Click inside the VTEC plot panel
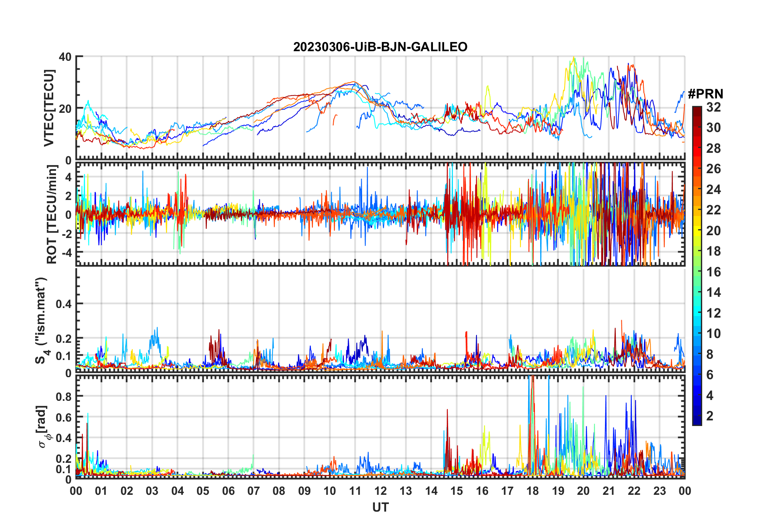761x532 pixels. (380, 108)
